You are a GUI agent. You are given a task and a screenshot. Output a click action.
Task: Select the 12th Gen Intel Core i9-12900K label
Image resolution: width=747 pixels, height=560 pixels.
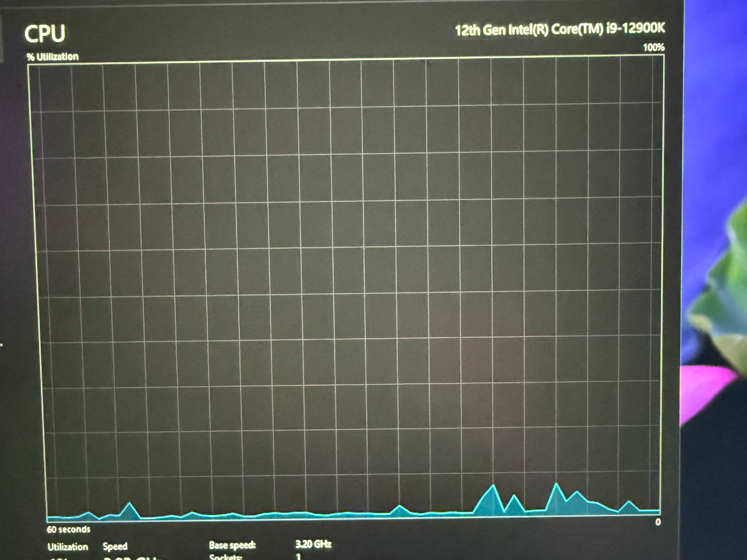point(560,29)
